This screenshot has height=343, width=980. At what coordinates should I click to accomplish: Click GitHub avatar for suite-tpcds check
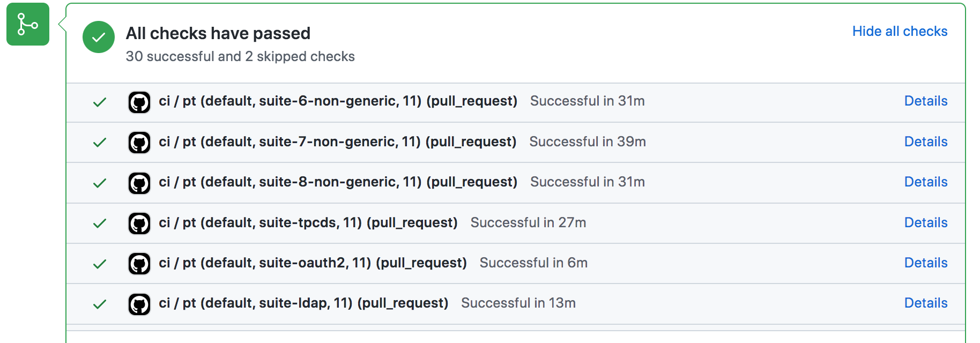click(x=139, y=223)
